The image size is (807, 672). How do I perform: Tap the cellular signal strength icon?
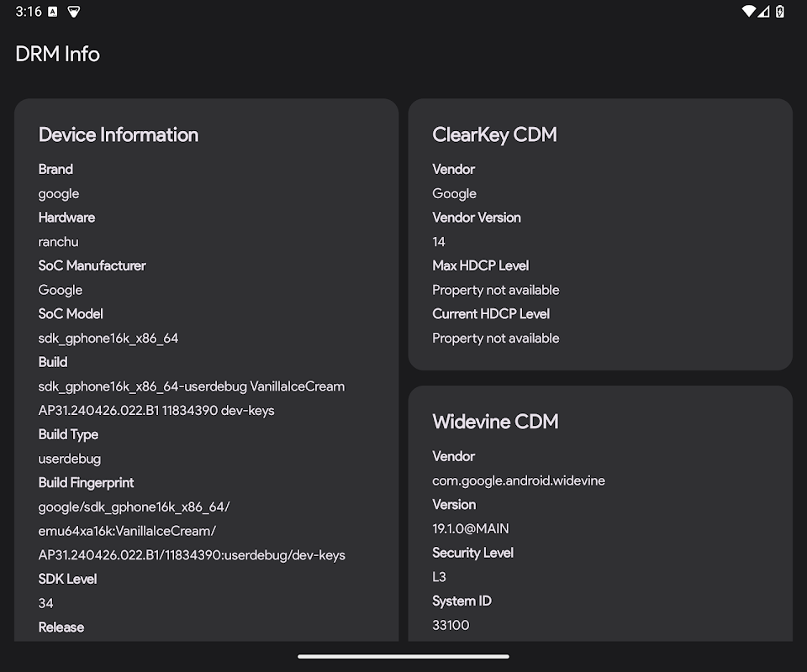point(764,12)
